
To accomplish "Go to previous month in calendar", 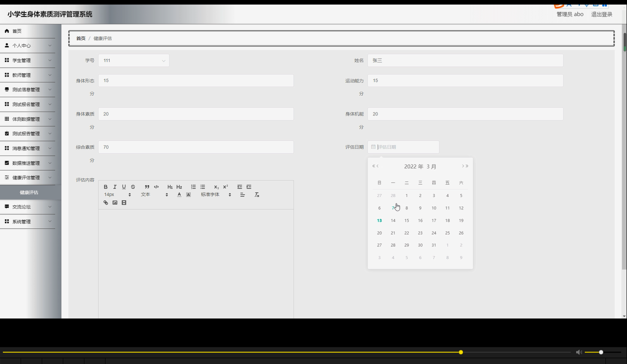I will (x=377, y=166).
